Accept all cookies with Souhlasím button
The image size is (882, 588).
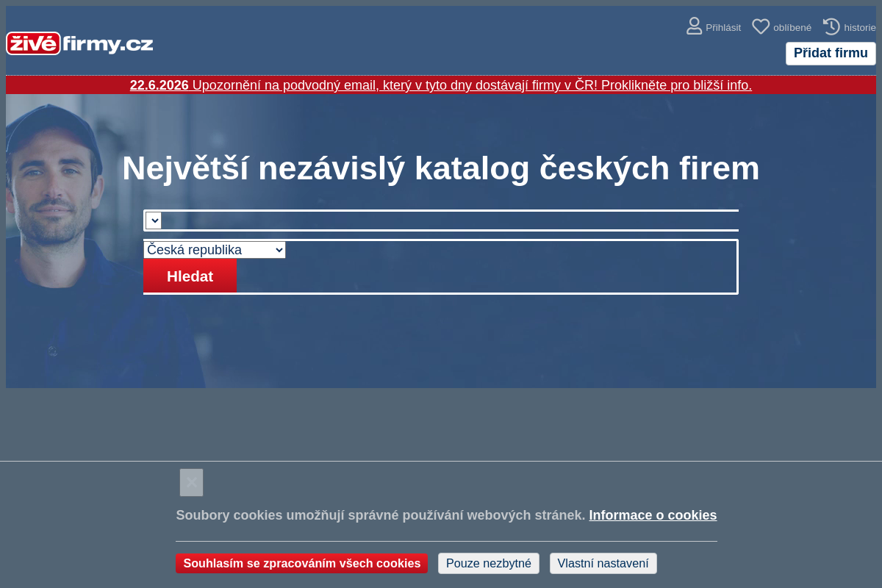(x=301, y=564)
